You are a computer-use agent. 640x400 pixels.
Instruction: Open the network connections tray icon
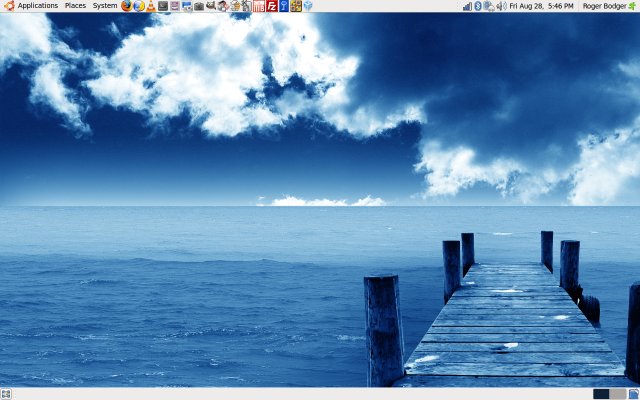pos(488,6)
